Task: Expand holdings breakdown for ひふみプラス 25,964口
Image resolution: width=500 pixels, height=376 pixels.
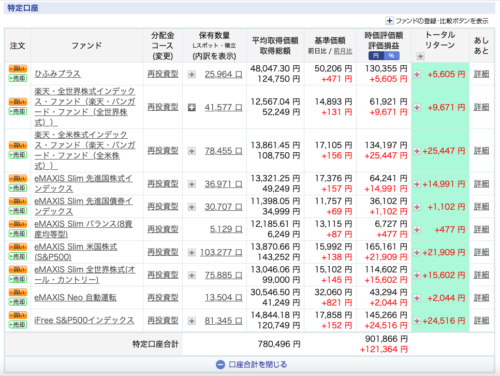Action: point(192,74)
